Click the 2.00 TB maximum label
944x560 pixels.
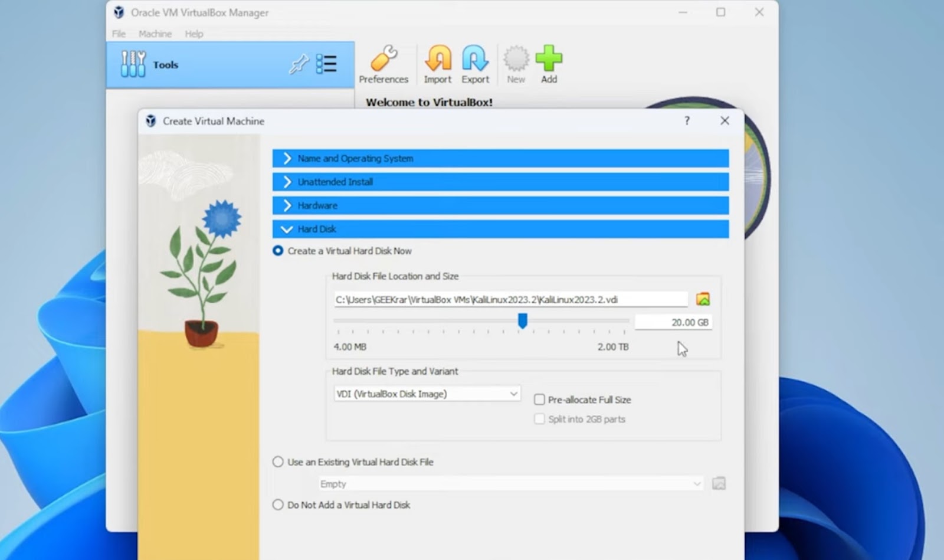pyautogui.click(x=613, y=347)
